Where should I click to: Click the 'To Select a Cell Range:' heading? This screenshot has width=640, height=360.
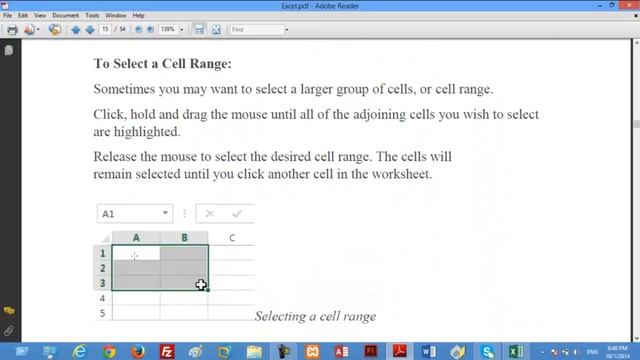[162, 64]
